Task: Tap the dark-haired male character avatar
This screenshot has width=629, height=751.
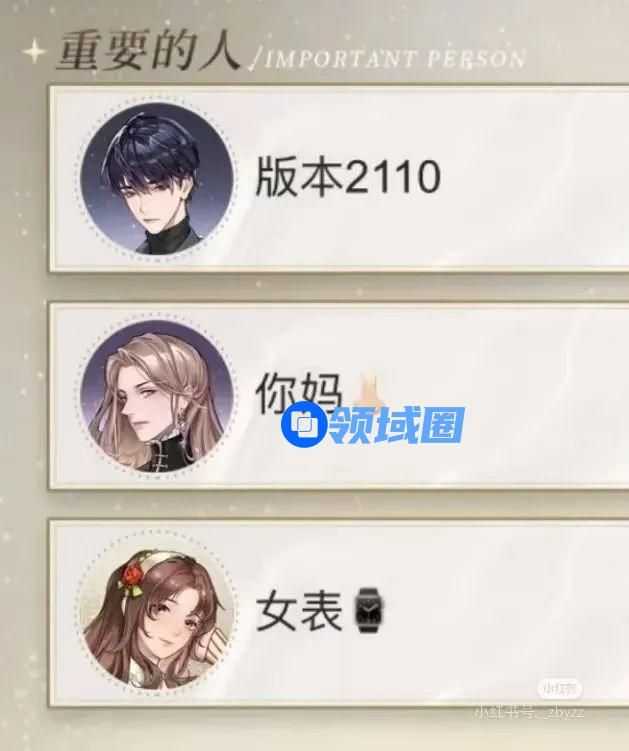Action: tap(157, 178)
